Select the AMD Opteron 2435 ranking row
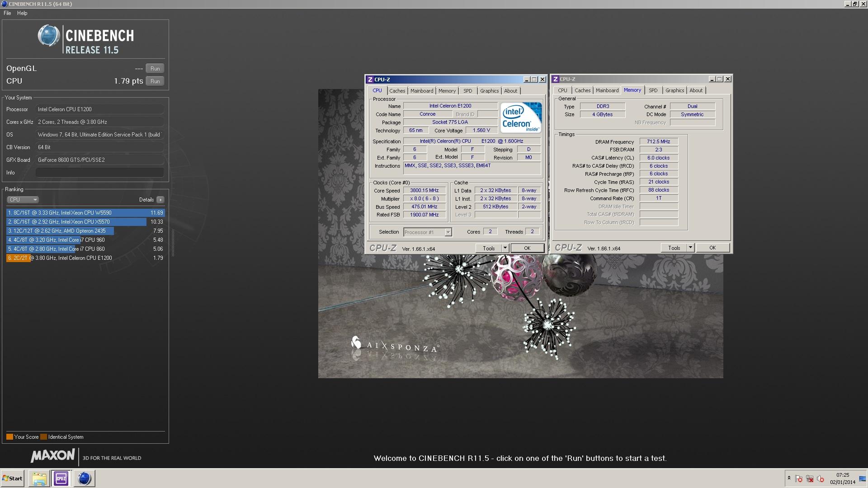Viewport: 868px width, 488px height. pyautogui.click(x=85, y=231)
